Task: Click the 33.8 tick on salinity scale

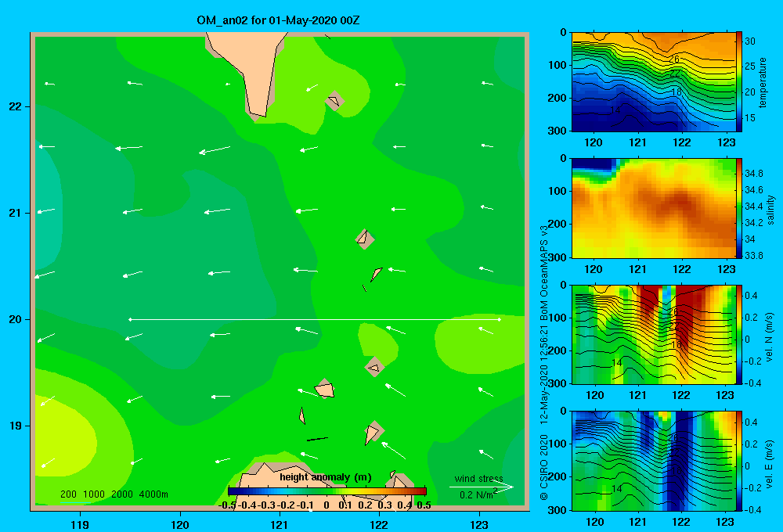Action: coord(753,256)
